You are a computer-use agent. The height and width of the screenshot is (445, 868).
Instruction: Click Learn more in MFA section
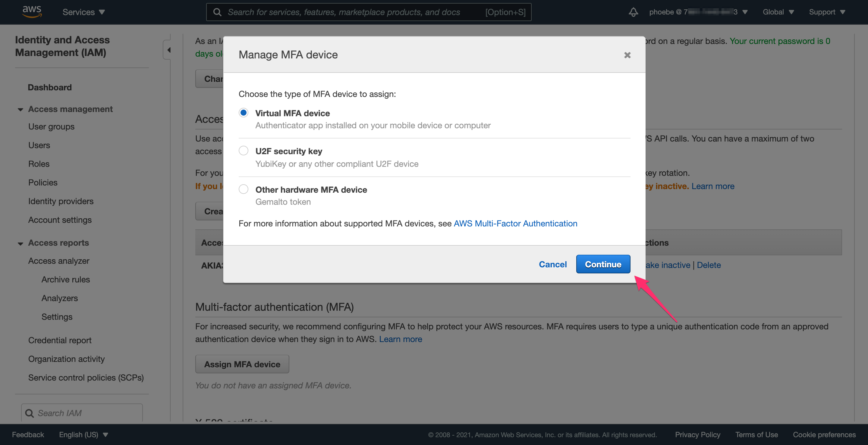[400, 339]
